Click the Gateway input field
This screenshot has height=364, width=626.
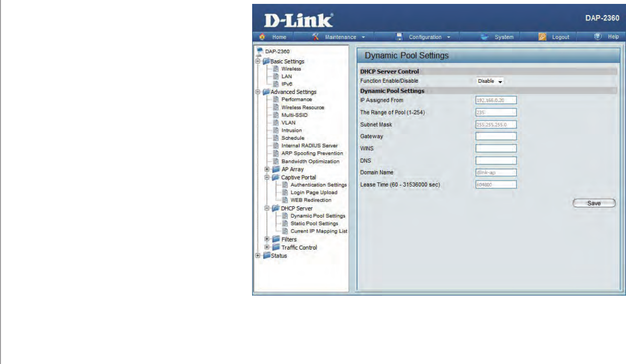pos(496,136)
